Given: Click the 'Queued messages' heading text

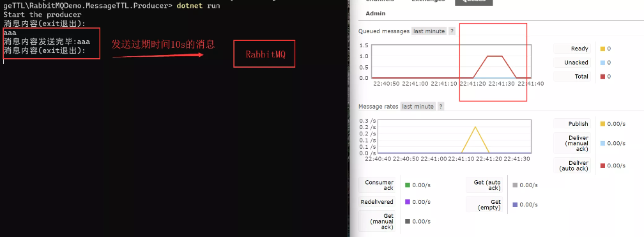Looking at the screenshot, I should click(x=383, y=31).
